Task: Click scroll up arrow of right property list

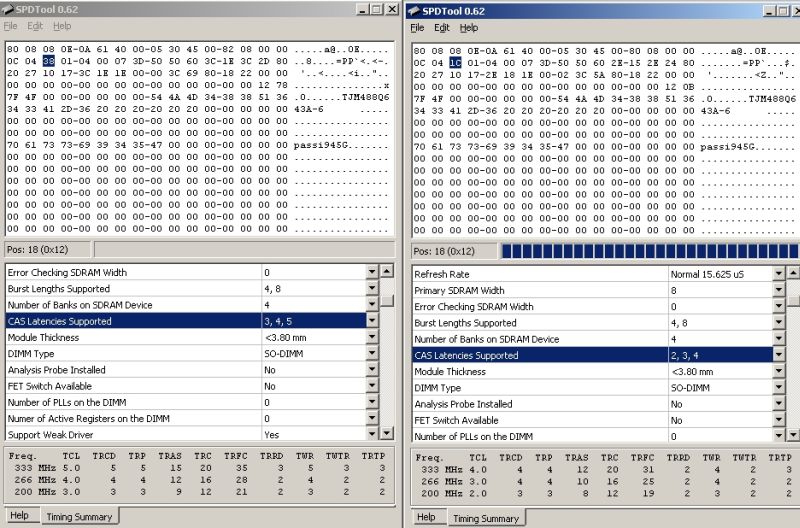Action: tap(793, 273)
